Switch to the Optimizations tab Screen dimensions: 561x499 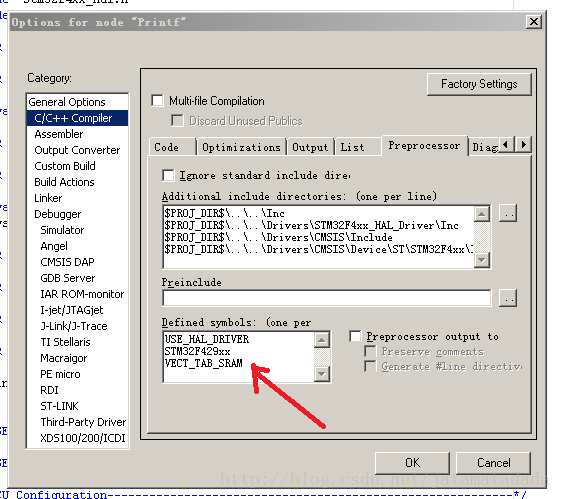[x=242, y=147]
